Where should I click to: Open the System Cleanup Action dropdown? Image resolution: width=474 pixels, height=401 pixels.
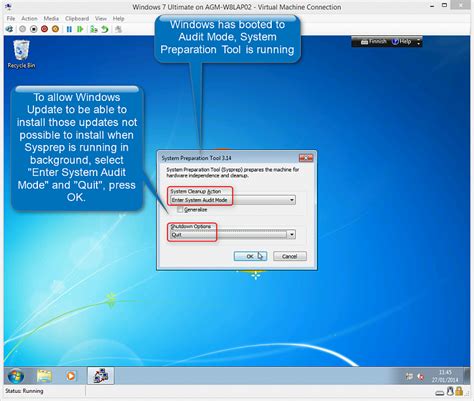click(x=232, y=200)
